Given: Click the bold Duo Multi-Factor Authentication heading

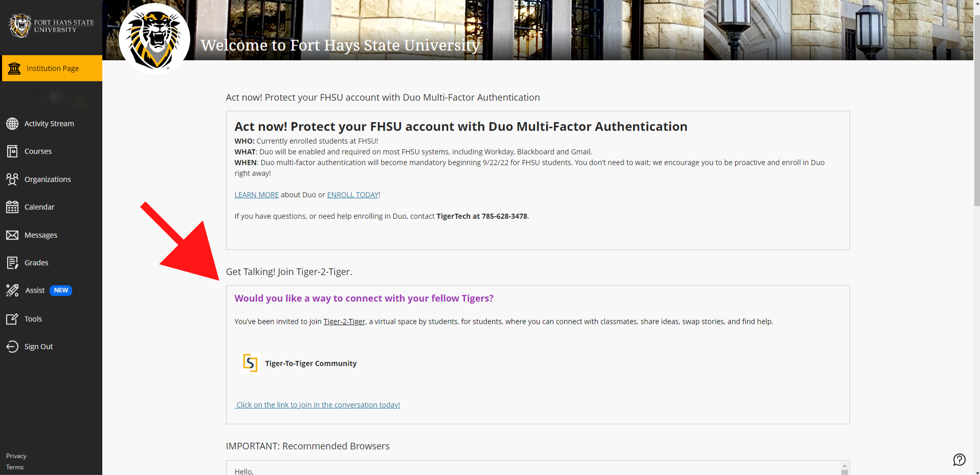Looking at the screenshot, I should (461, 127).
